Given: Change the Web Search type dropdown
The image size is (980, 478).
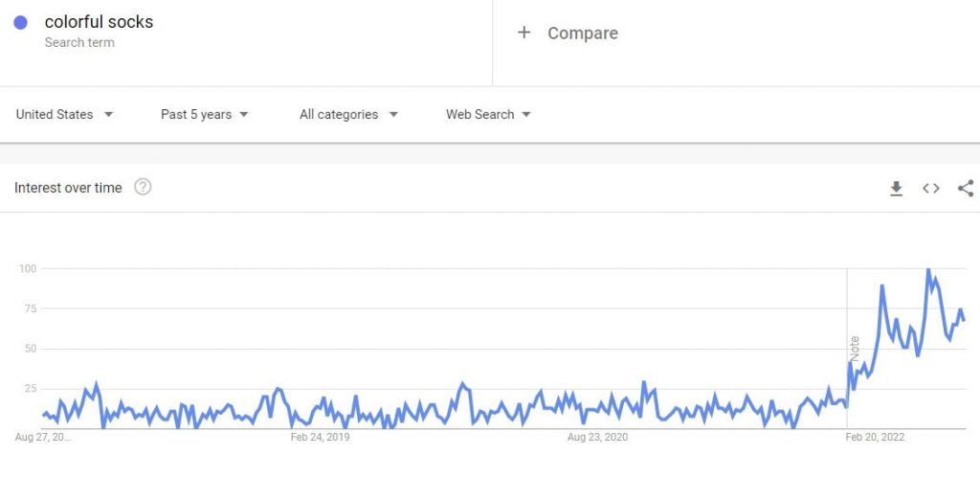Looking at the screenshot, I should pyautogui.click(x=488, y=115).
